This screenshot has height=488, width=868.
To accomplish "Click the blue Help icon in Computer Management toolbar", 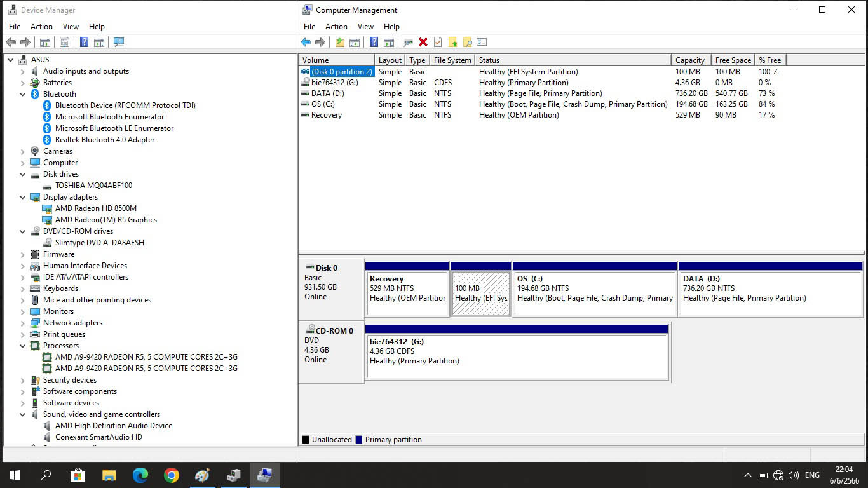I will (x=374, y=43).
